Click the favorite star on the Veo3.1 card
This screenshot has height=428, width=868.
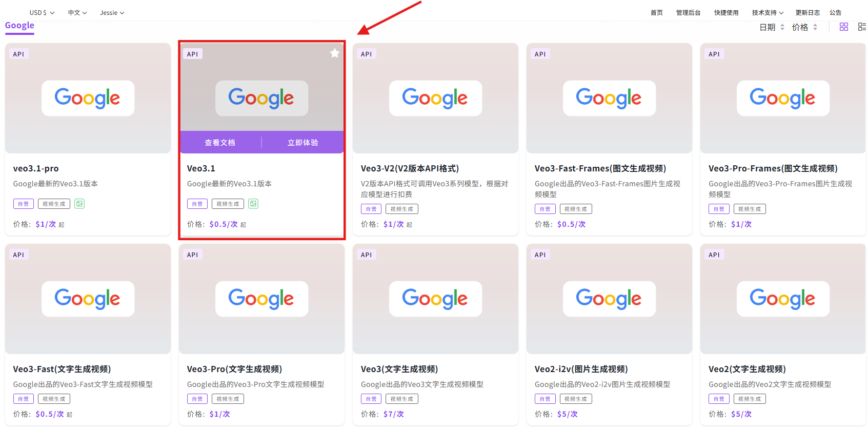(x=334, y=53)
